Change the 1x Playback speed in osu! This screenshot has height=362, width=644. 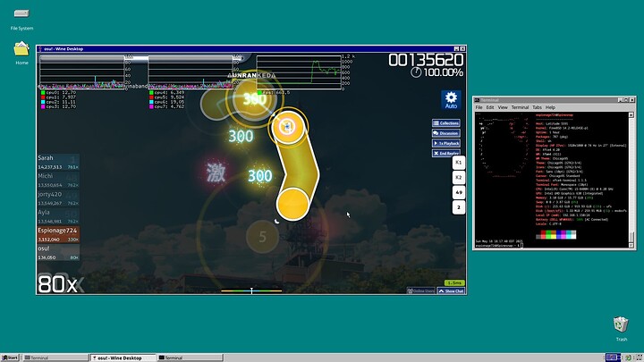(446, 143)
